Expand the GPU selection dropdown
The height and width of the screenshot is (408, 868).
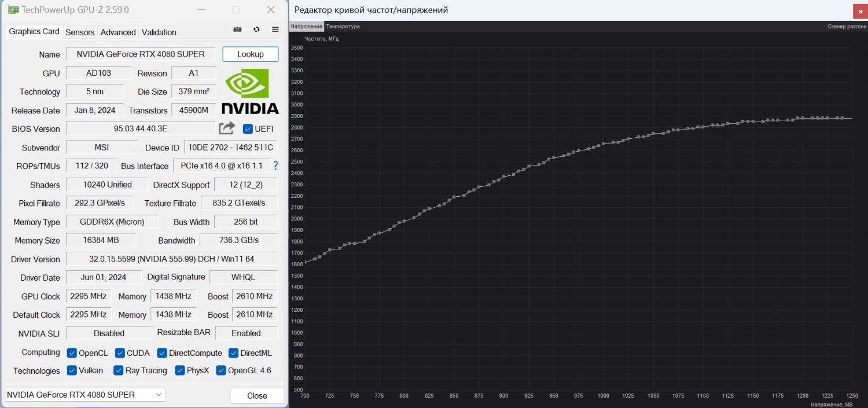pos(85,394)
